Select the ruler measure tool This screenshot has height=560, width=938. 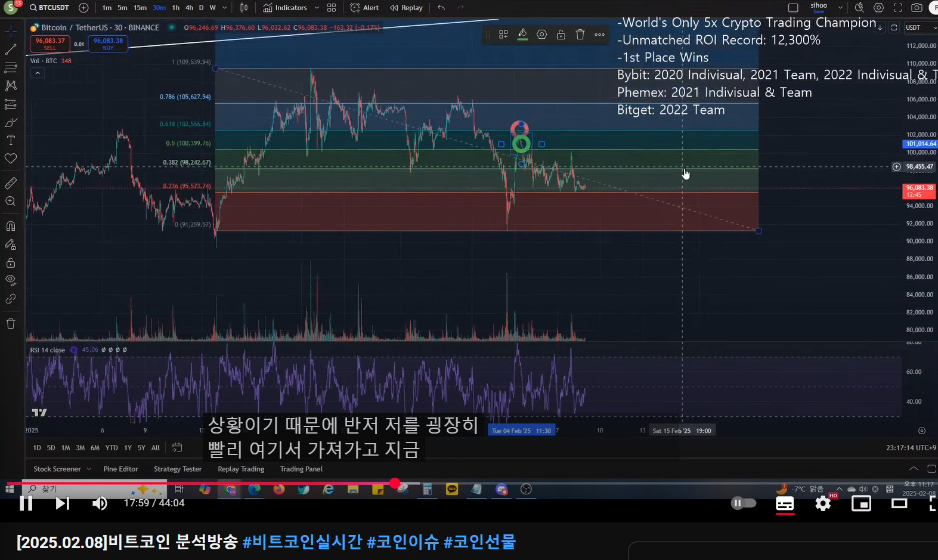tap(11, 183)
